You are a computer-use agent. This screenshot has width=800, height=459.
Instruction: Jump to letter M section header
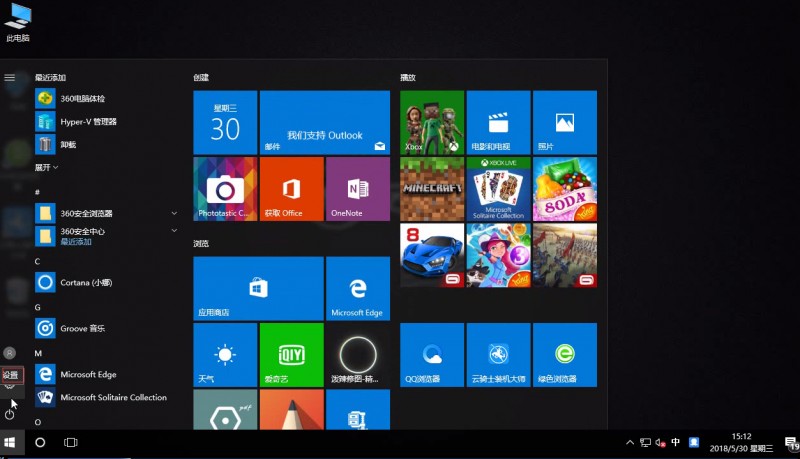[x=38, y=353]
